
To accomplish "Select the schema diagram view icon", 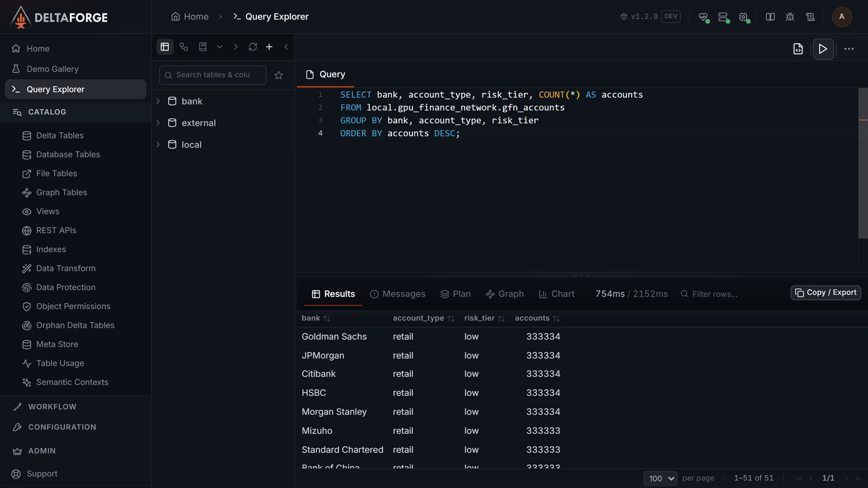I will 184,47.
